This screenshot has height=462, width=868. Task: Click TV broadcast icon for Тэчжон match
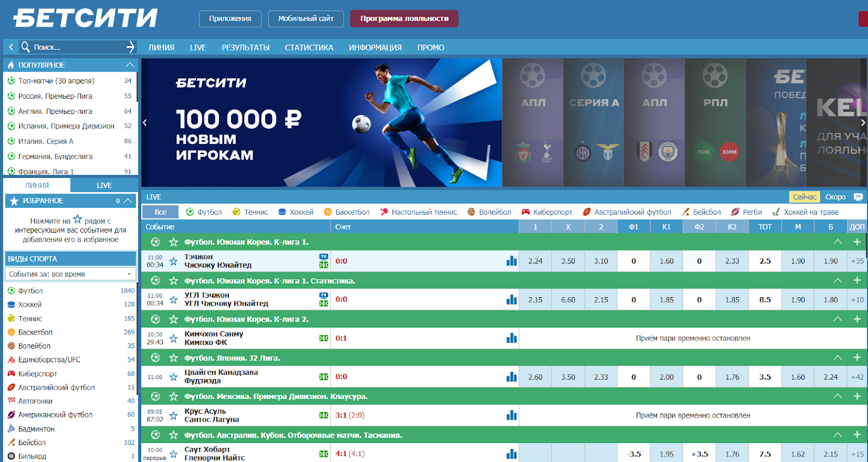click(324, 256)
